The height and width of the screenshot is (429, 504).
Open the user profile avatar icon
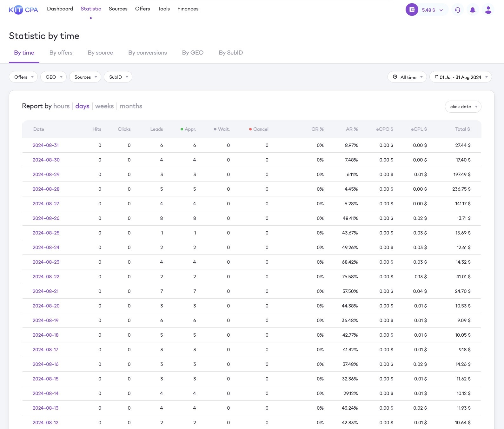(488, 10)
